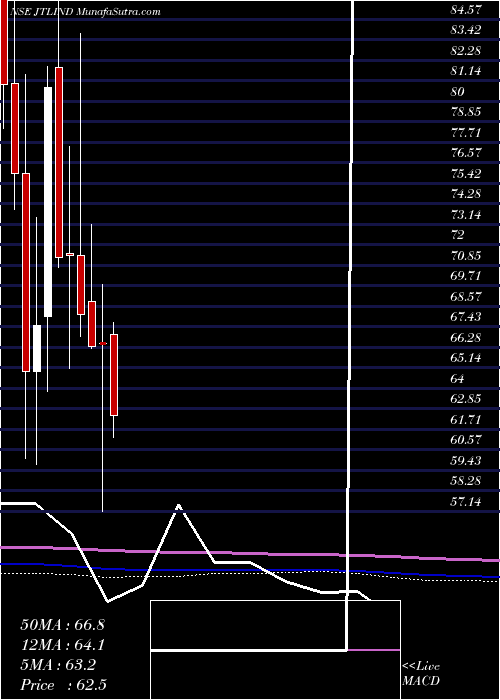
Task: Select the 67.43 price axis label
Action: (466, 317)
